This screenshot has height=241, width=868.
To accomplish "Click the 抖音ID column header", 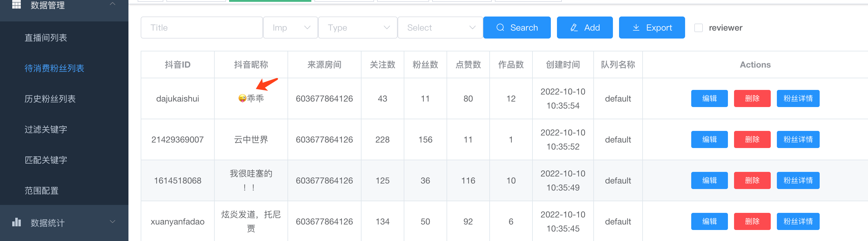I will [178, 65].
